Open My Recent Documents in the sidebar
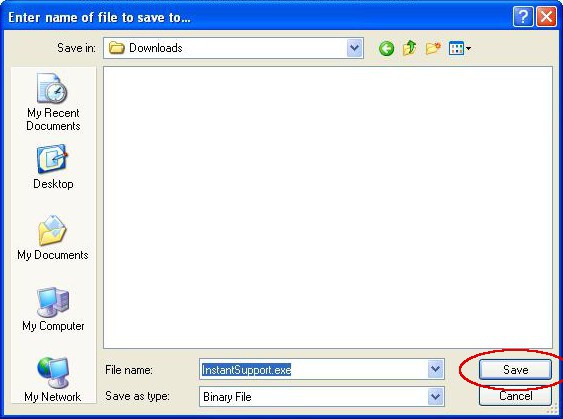Viewport: 563px width, 419px height. (x=53, y=102)
